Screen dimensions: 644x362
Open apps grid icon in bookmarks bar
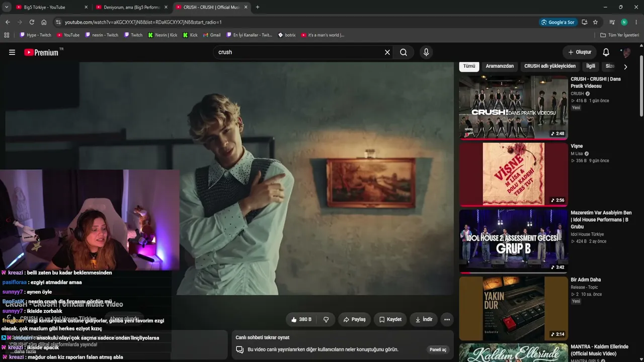(7, 35)
